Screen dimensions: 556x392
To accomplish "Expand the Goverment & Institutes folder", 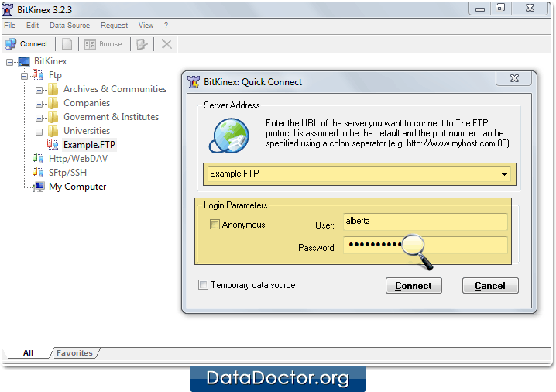I will point(39,118).
